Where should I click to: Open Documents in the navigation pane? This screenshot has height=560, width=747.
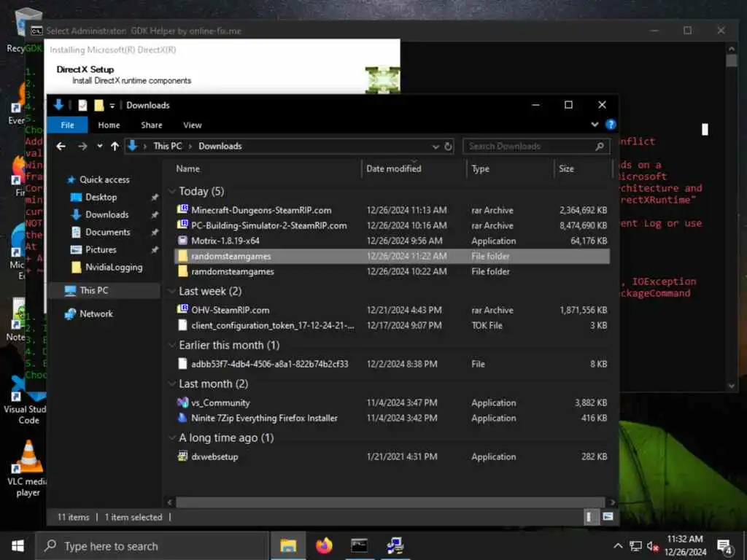(108, 232)
